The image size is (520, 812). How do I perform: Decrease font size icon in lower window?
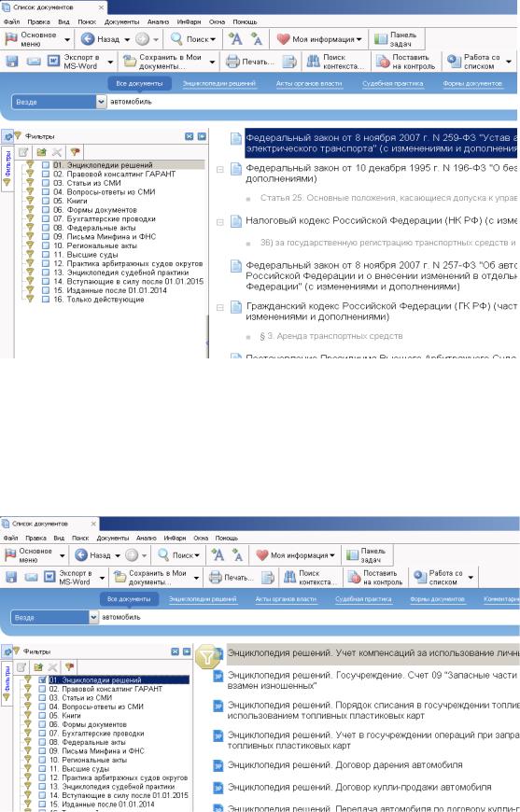[237, 555]
